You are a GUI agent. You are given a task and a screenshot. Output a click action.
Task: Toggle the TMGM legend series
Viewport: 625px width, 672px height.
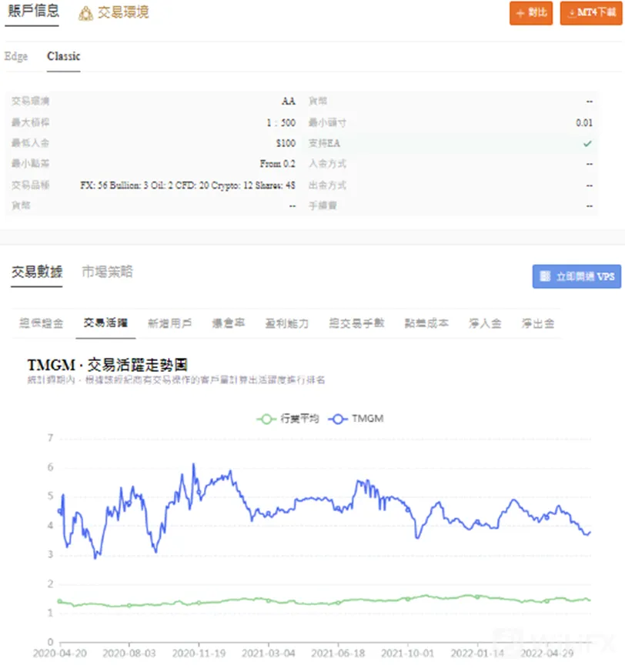[356, 419]
